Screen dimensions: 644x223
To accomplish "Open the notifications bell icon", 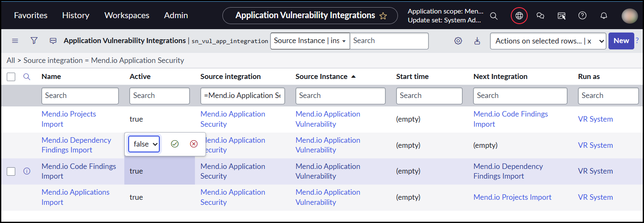I will pyautogui.click(x=603, y=16).
